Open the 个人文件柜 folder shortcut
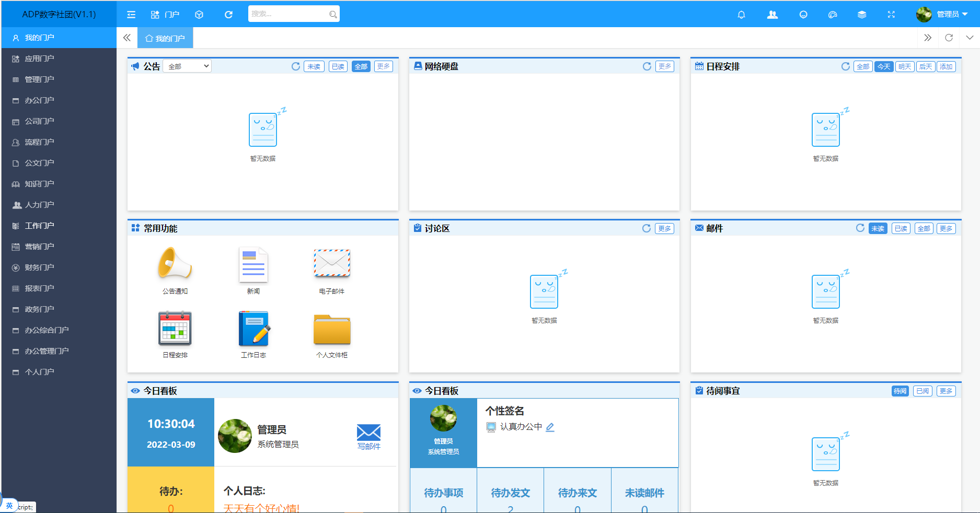Viewport: 980px width, 513px height. (332, 329)
